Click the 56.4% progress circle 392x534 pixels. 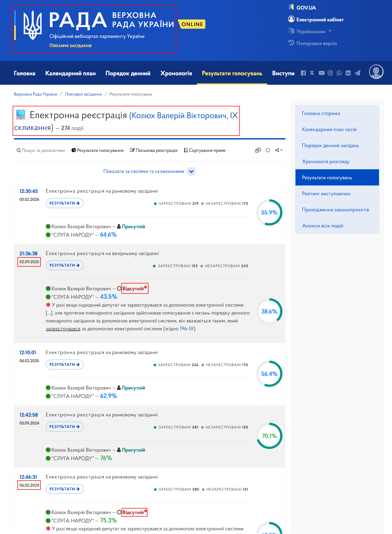click(269, 374)
